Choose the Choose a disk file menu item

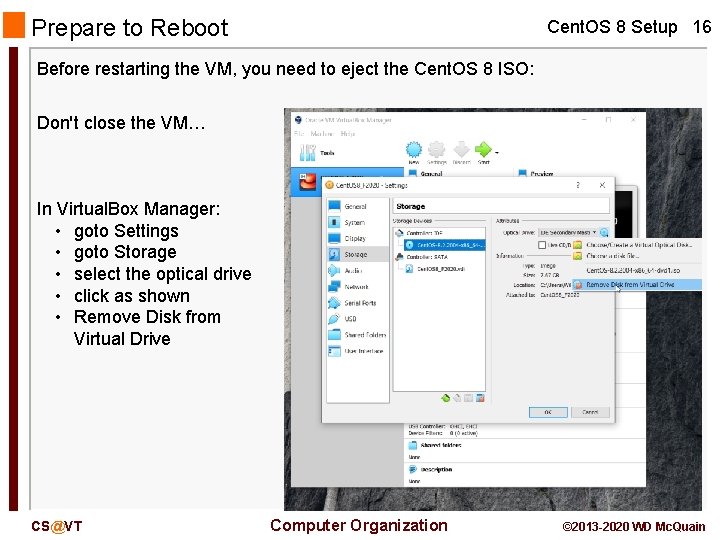(x=636, y=256)
